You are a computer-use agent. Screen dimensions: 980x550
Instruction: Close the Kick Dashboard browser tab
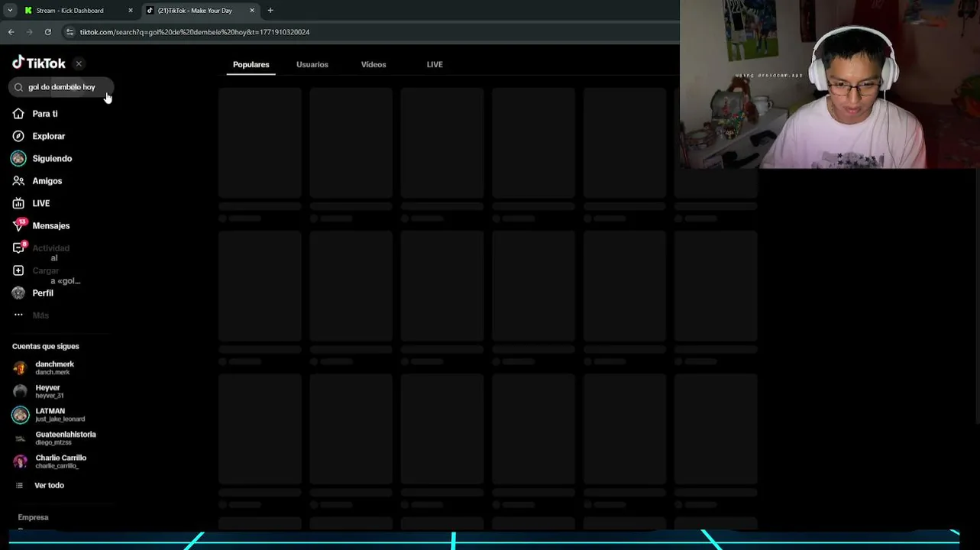click(x=130, y=11)
